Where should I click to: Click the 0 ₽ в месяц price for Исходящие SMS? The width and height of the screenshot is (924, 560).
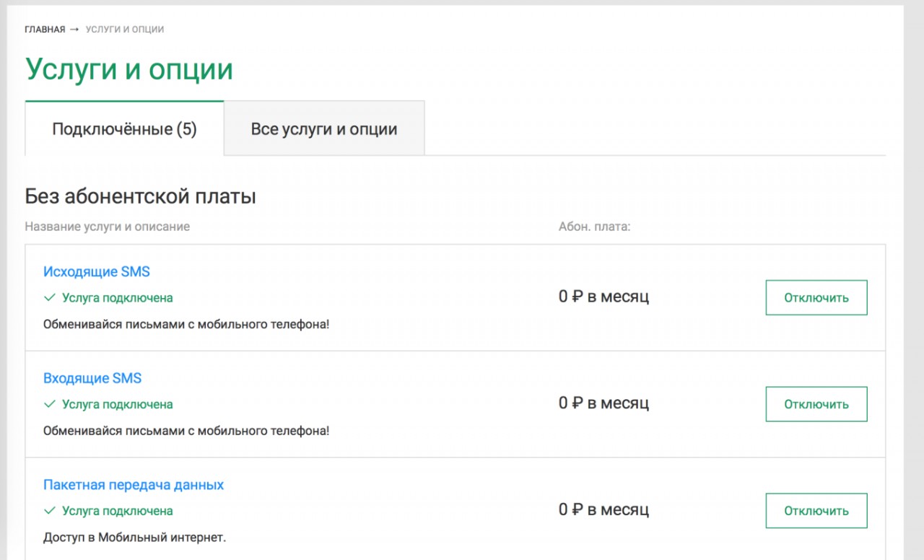point(604,297)
